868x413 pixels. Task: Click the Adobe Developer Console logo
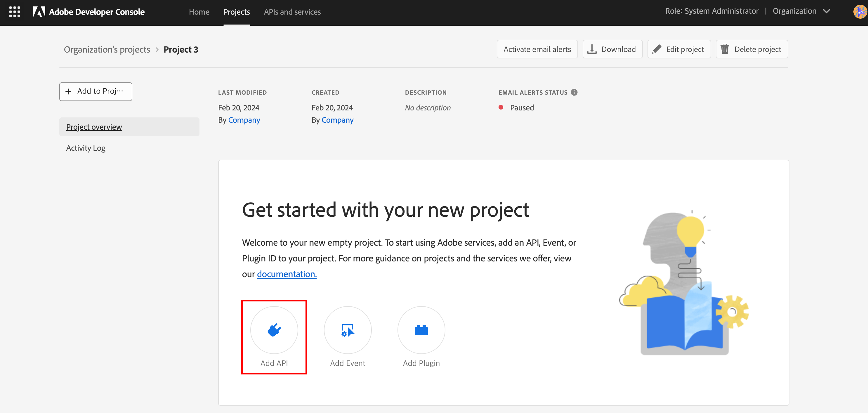pyautogui.click(x=88, y=11)
